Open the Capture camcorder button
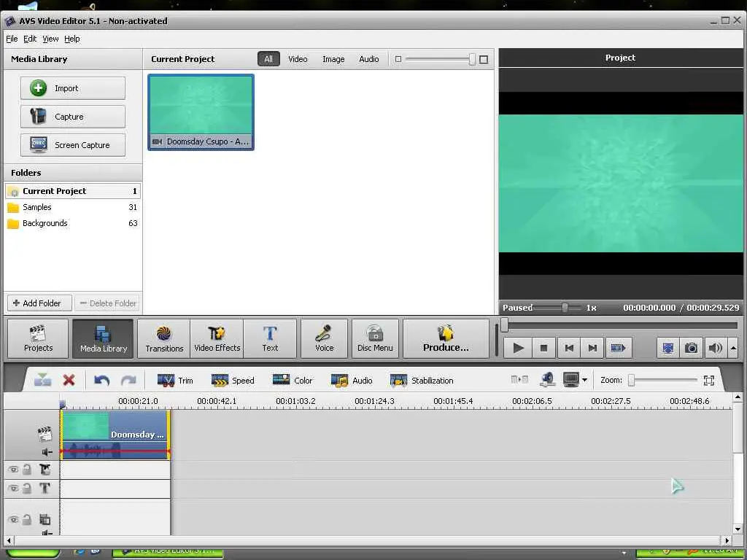The image size is (747, 560). 73,117
